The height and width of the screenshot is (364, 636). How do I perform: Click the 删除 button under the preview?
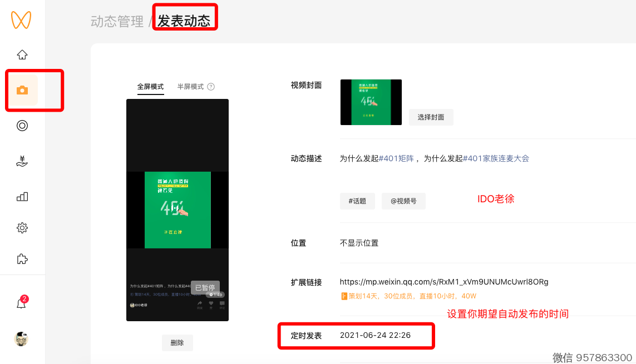pyautogui.click(x=177, y=343)
